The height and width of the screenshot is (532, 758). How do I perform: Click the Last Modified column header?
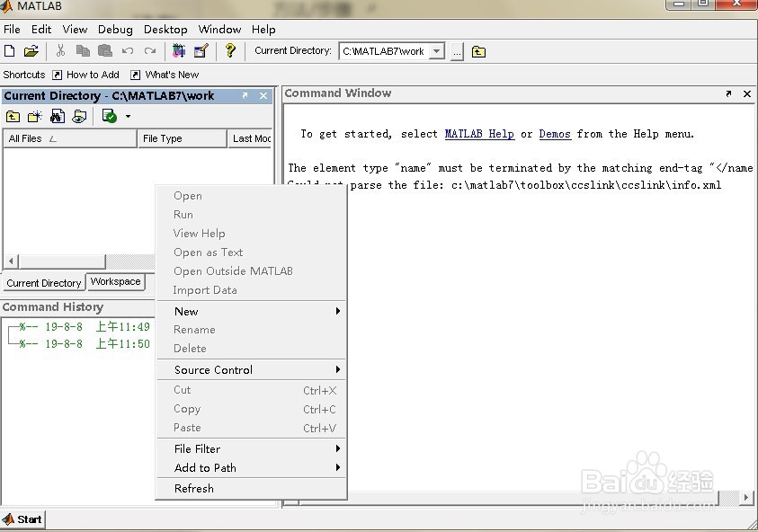(x=249, y=138)
